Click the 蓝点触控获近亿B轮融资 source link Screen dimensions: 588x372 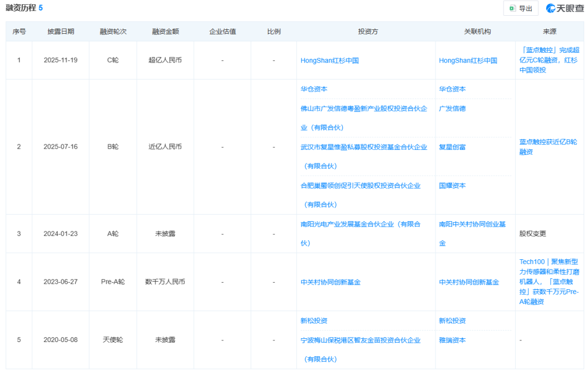point(547,147)
